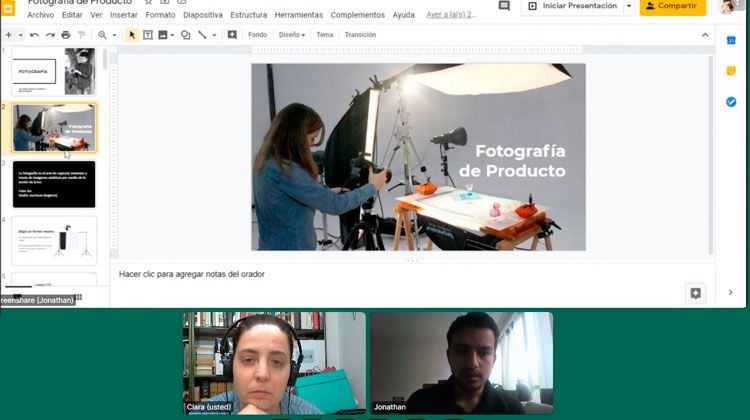The image size is (750, 420).
Task: Select the black slide 3 thumbnail
Action: [x=54, y=184]
